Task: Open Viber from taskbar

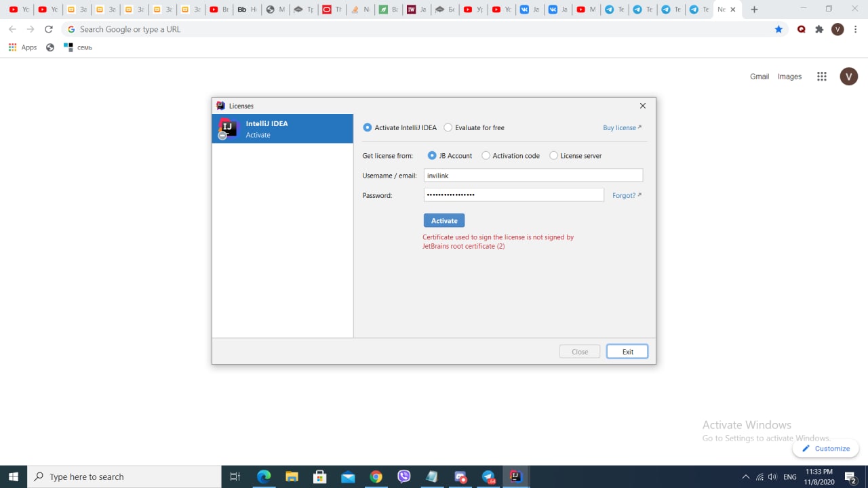Action: (x=404, y=476)
